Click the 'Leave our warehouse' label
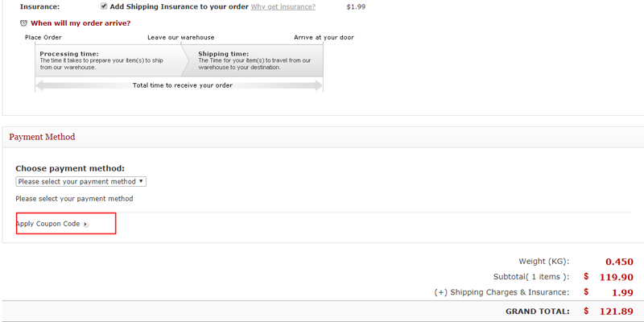The height and width of the screenshot is (322, 644). click(180, 38)
